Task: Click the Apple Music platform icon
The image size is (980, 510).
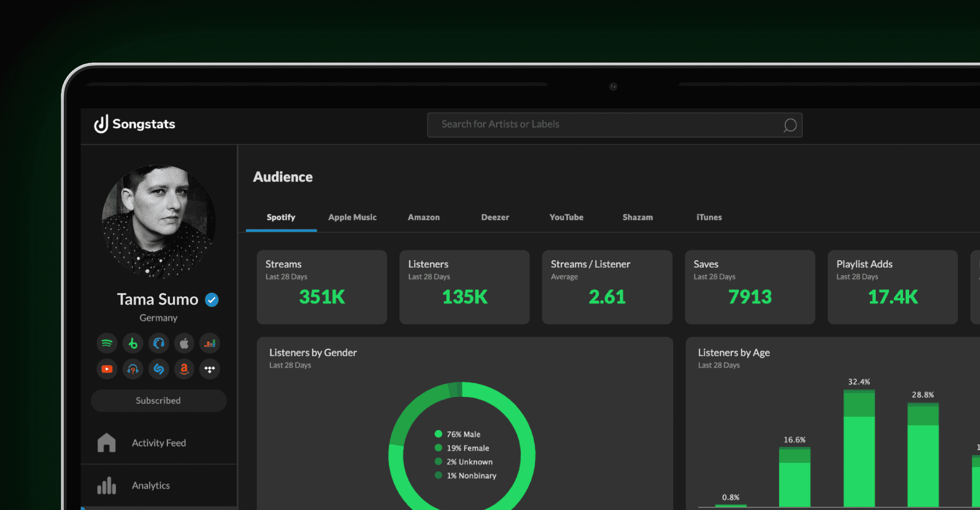Action: coord(184,343)
